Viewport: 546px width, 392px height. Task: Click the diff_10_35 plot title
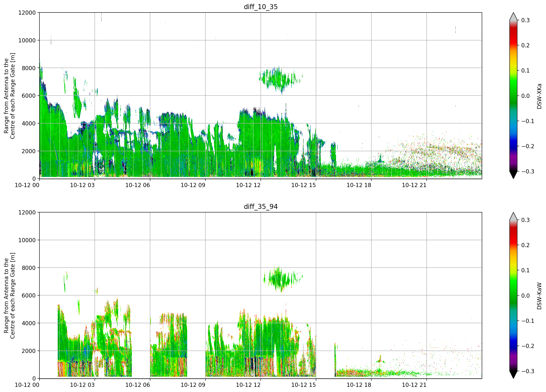click(261, 7)
